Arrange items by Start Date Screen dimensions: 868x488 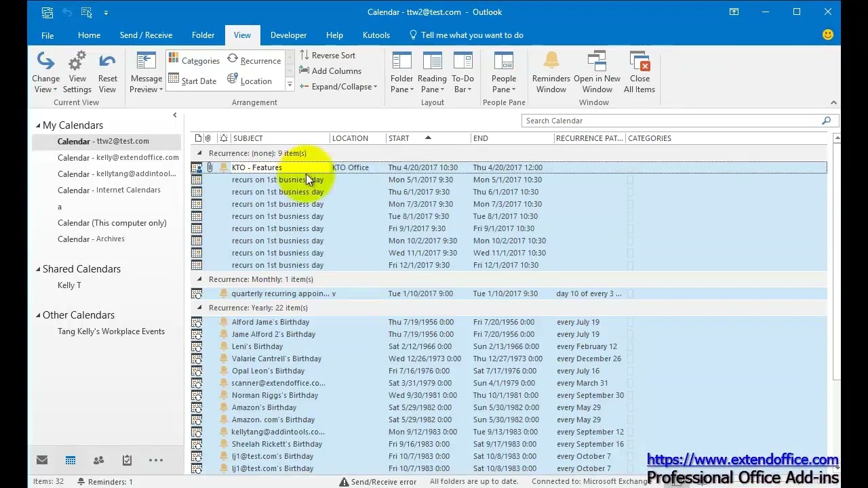193,81
